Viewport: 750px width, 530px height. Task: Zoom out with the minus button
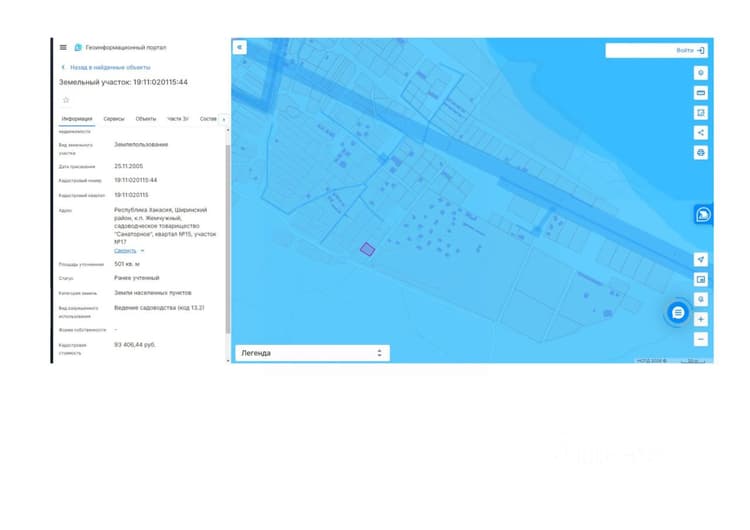pos(701,339)
